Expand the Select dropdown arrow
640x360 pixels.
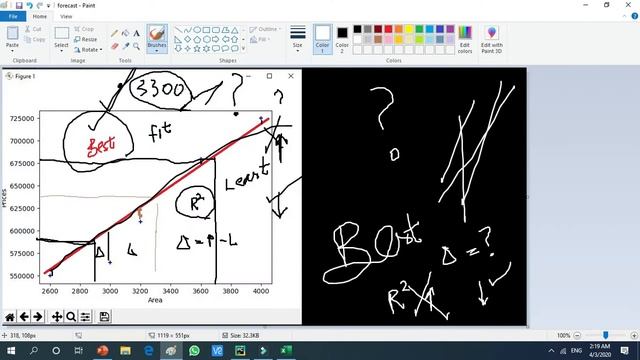[62, 51]
